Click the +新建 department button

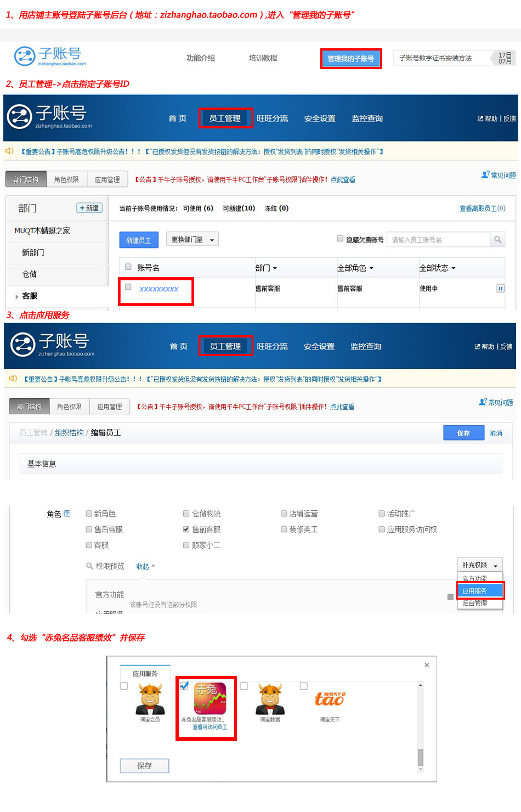tap(89, 208)
